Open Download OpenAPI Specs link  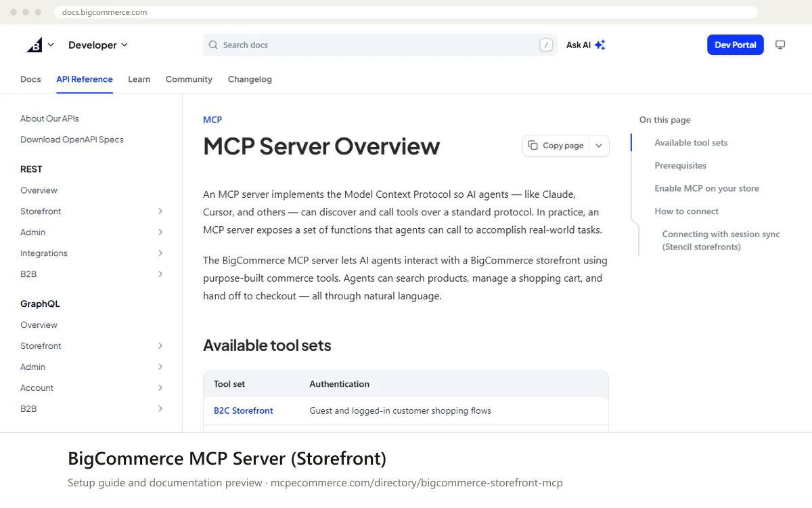pos(72,140)
